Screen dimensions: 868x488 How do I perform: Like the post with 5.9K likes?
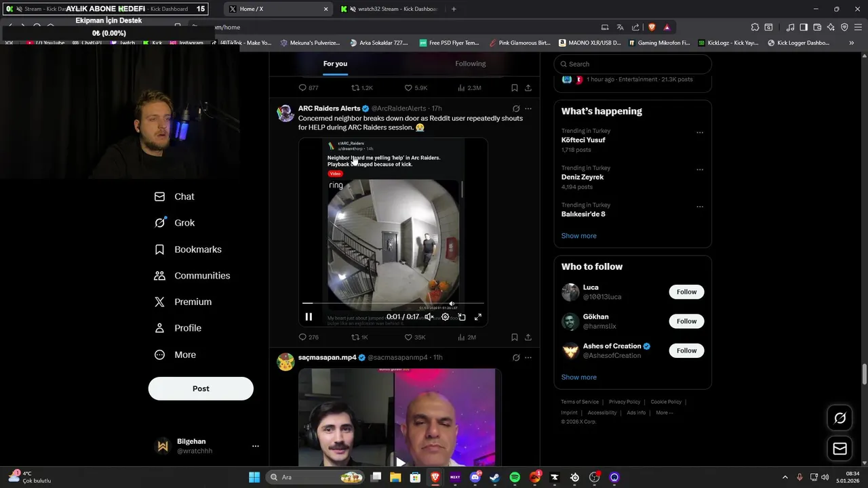415,88
